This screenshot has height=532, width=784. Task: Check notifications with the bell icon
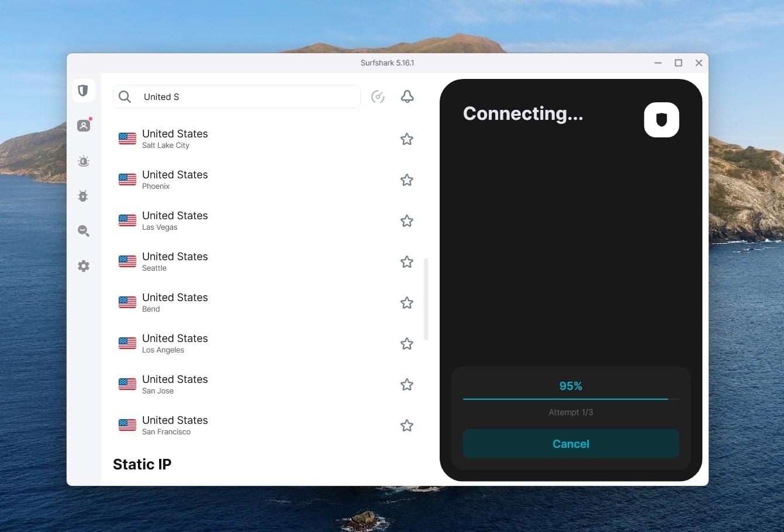point(407,96)
